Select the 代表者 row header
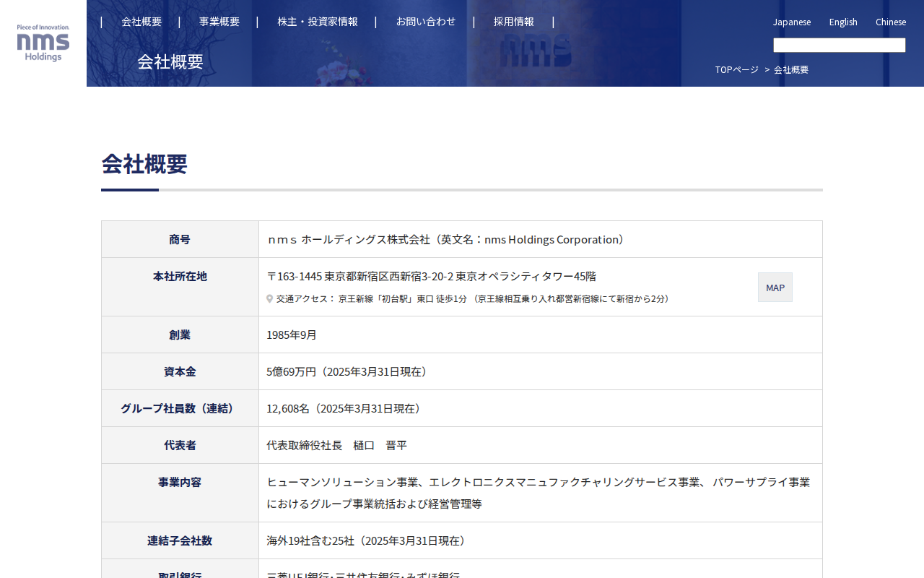This screenshot has height=578, width=924. point(180,445)
